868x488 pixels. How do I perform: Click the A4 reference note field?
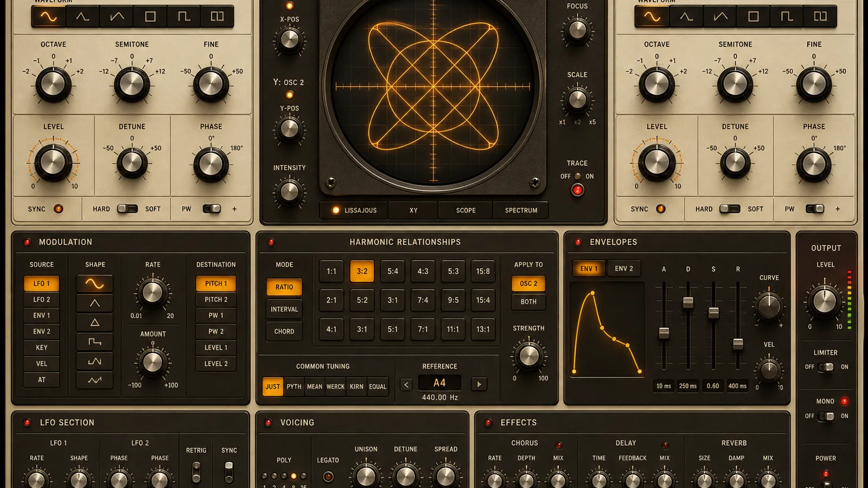tap(439, 383)
